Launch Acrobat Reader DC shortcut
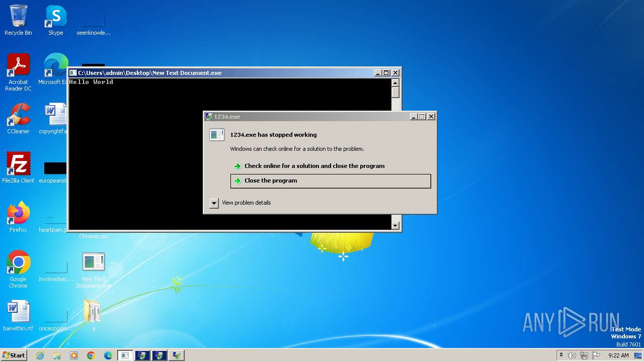644x362 pixels. coord(18,72)
